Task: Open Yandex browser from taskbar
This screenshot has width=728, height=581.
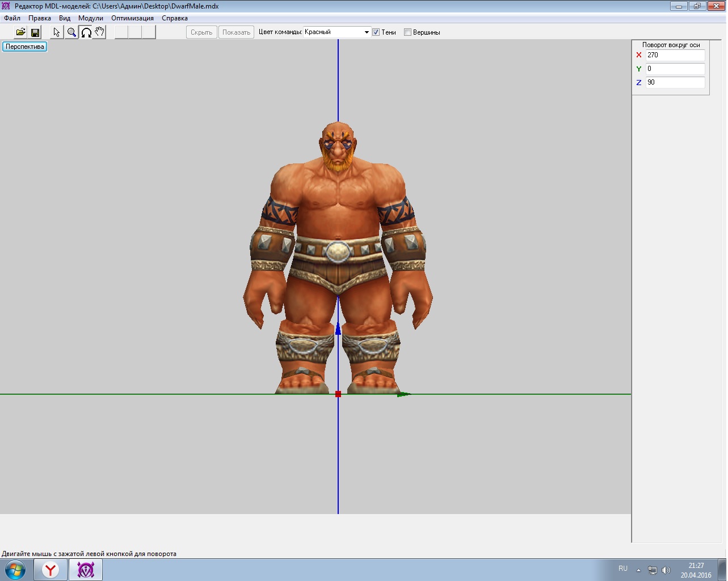Action: point(51,570)
